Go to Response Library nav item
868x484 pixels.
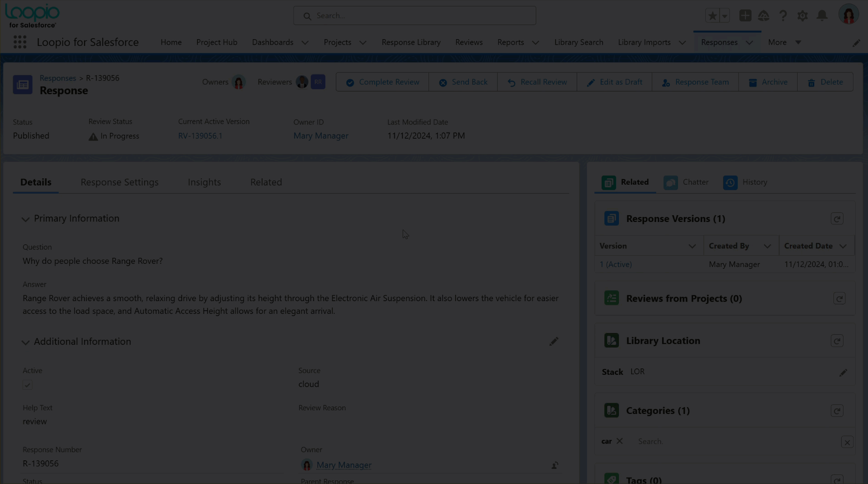[411, 42]
